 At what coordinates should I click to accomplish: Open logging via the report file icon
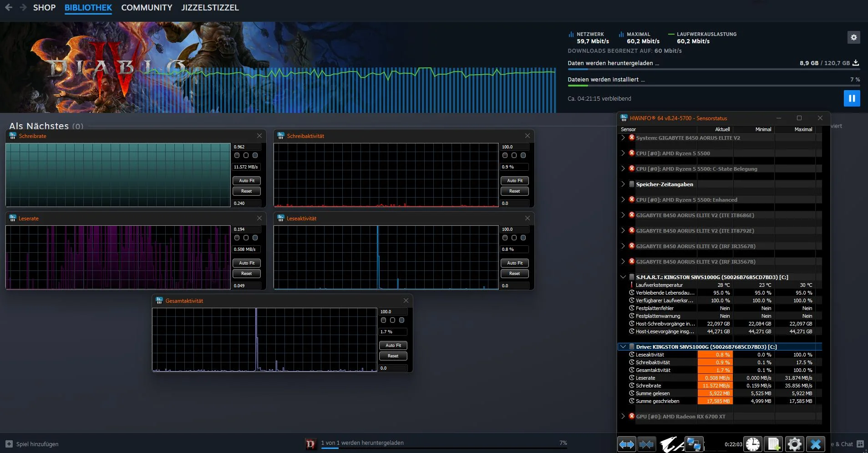773,444
